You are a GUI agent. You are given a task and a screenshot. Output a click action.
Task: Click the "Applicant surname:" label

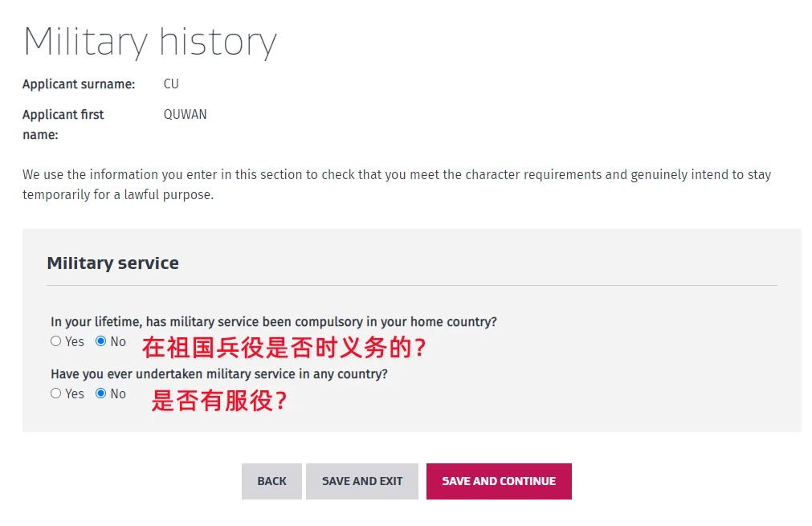coord(79,84)
